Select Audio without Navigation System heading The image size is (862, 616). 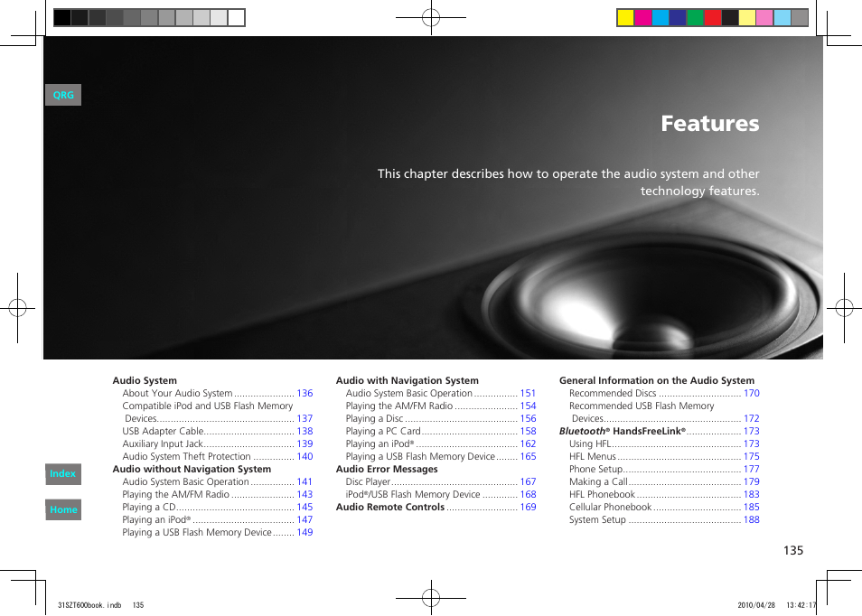click(x=192, y=469)
